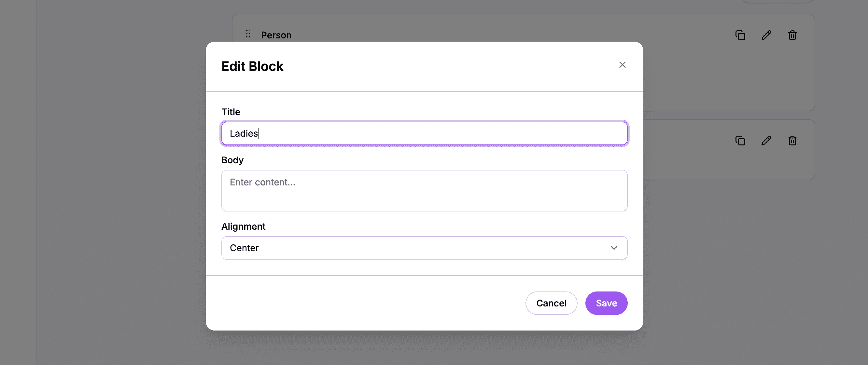Click the drag handle beside Person

(x=248, y=34)
